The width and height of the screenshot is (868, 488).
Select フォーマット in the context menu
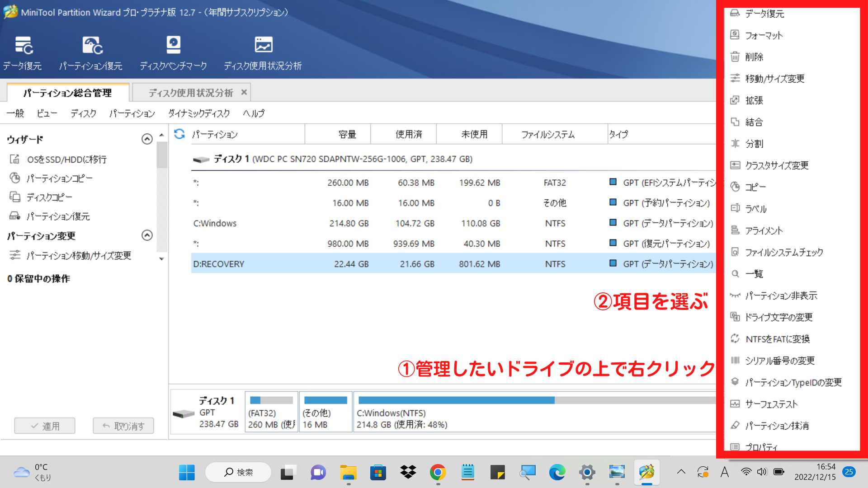coord(764,35)
